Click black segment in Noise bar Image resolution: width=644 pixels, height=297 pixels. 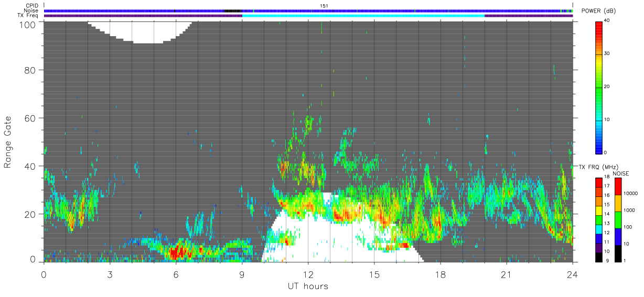click(x=233, y=10)
